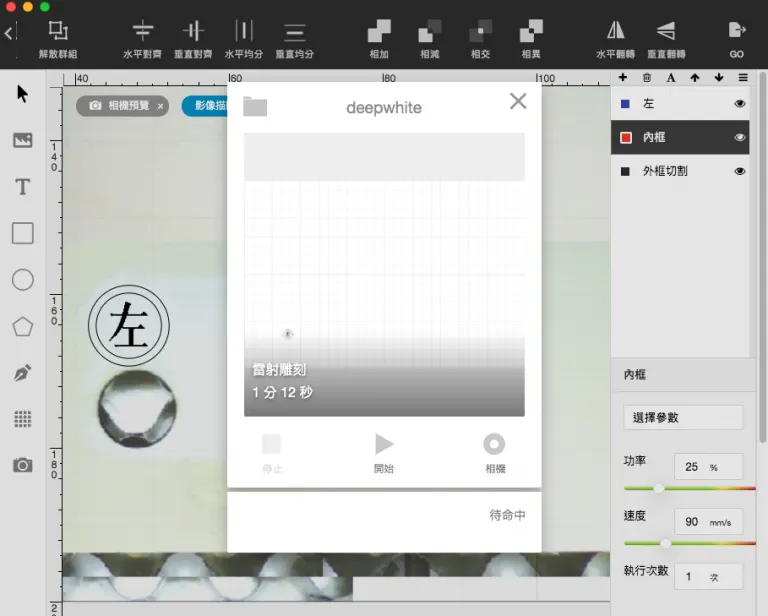Apply the intersect (相交) boolean operation
The height and width of the screenshot is (616, 768).
click(480, 31)
